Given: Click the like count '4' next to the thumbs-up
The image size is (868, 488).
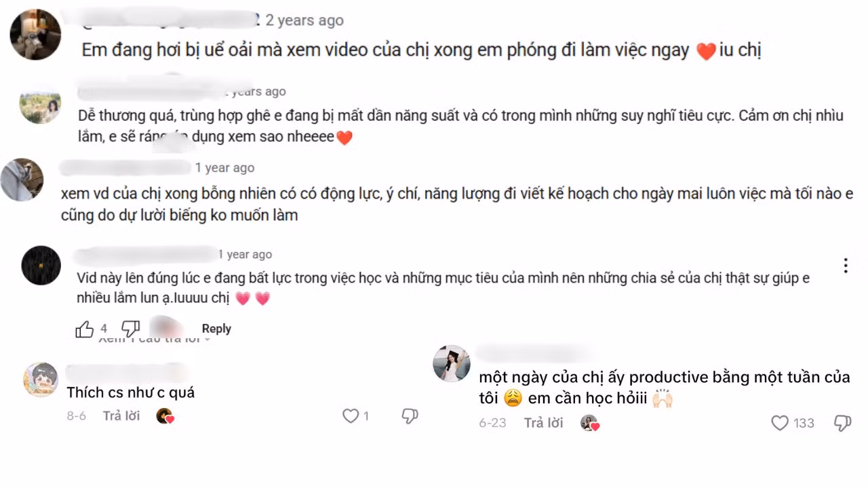Looking at the screenshot, I should tap(103, 328).
